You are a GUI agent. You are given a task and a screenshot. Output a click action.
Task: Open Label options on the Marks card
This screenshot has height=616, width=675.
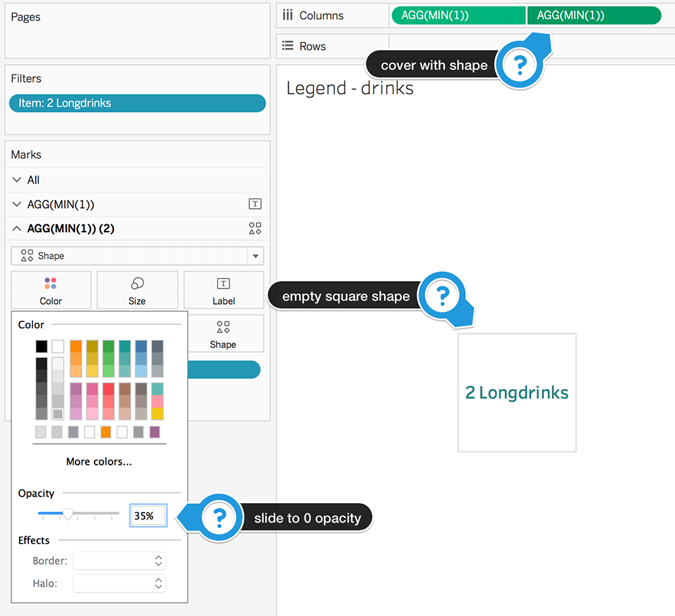tap(223, 290)
